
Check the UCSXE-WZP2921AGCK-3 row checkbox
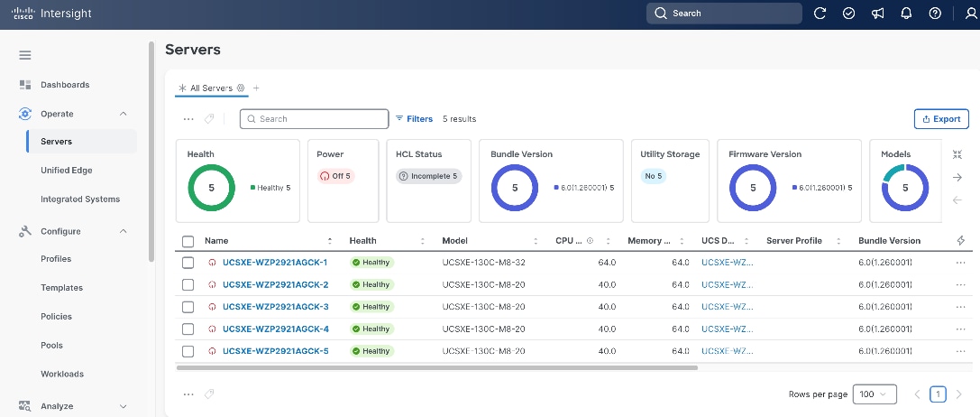pyautogui.click(x=188, y=307)
